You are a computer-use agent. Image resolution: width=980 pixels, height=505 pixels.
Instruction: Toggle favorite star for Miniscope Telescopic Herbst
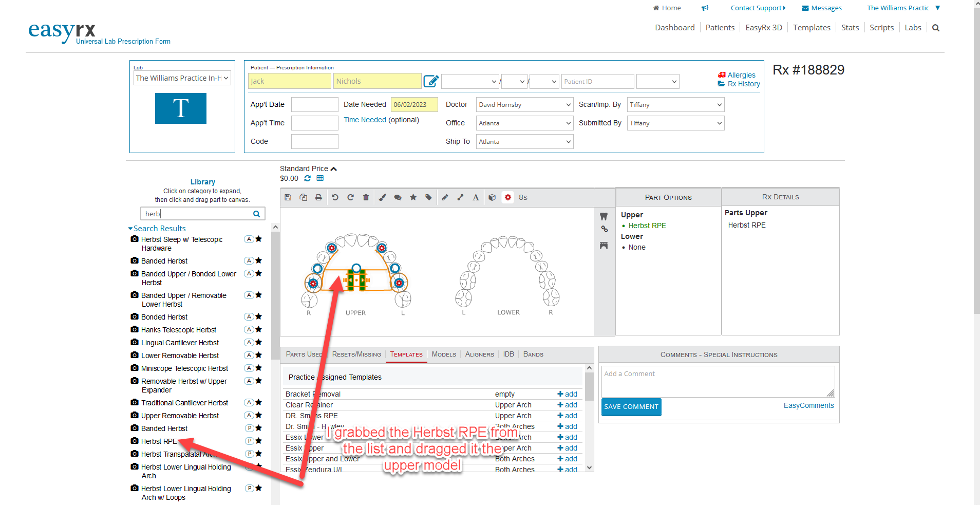pos(258,368)
